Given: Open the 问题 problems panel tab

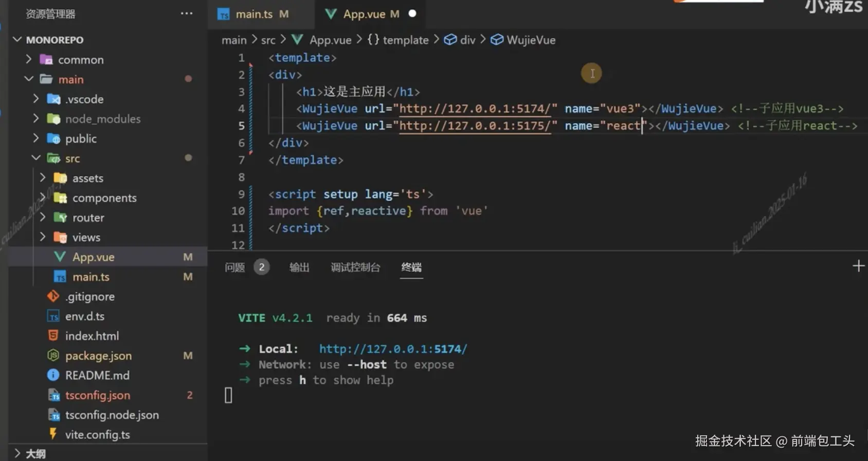Looking at the screenshot, I should point(235,267).
